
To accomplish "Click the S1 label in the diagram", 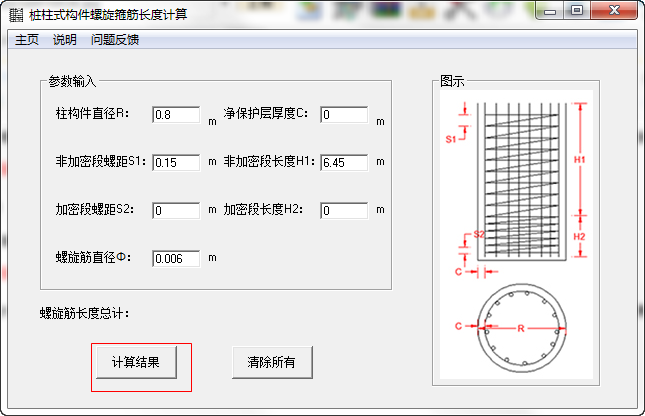I will coord(451,139).
